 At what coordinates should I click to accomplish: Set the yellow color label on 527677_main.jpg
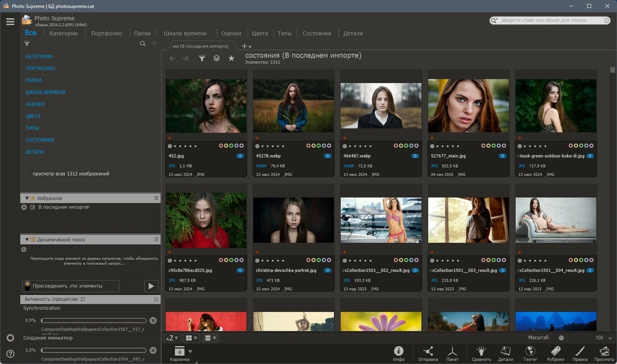tap(488, 146)
